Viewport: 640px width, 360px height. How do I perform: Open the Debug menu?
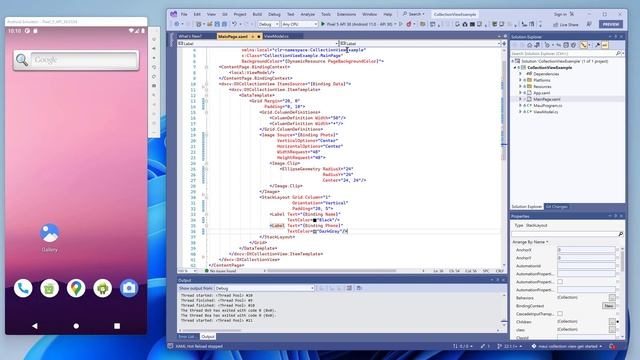tap(274, 14)
